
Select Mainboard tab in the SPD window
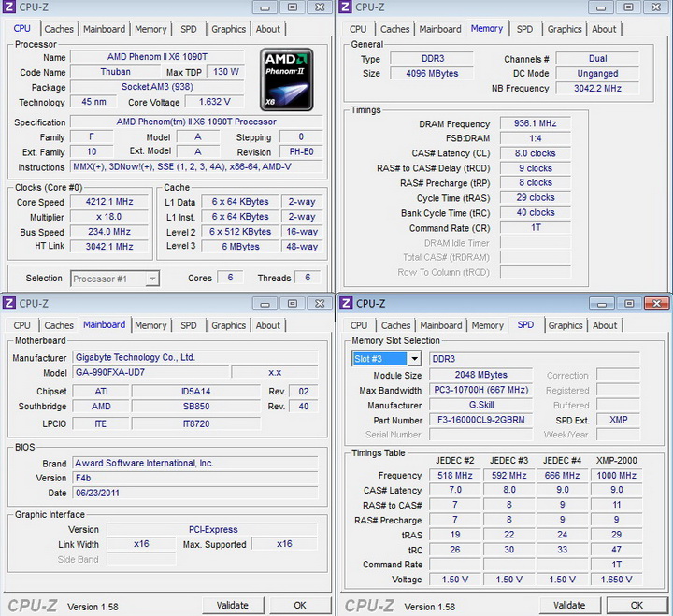tap(441, 325)
